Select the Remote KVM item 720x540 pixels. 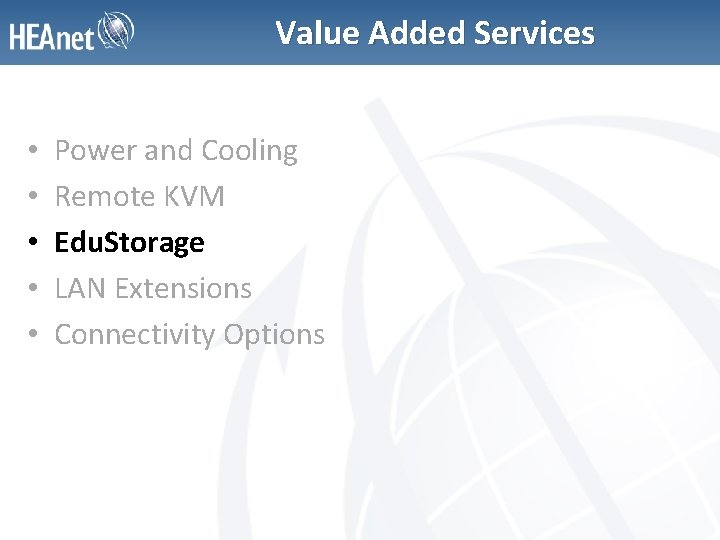(140, 196)
